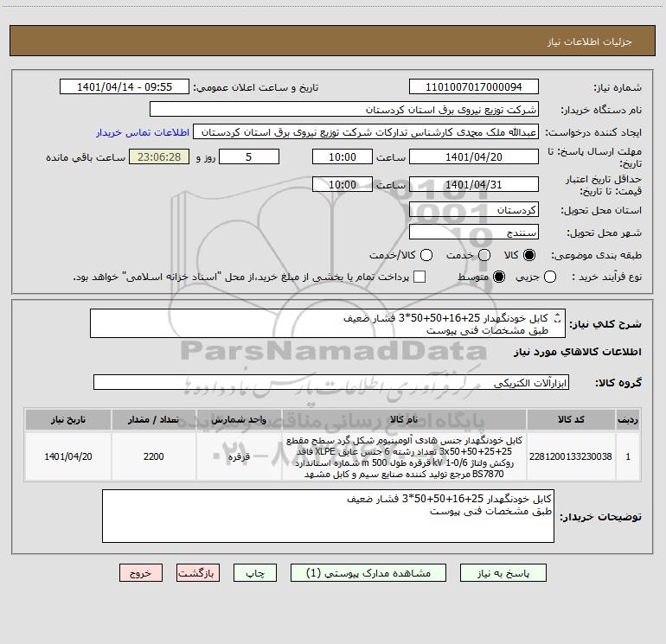
Task: Click quantity cell 2200
Action: [153, 456]
